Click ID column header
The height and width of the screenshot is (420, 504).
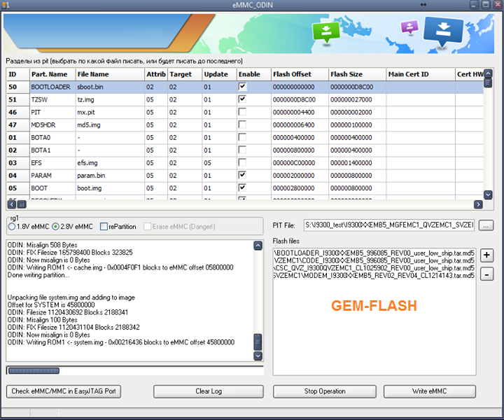pos(18,74)
